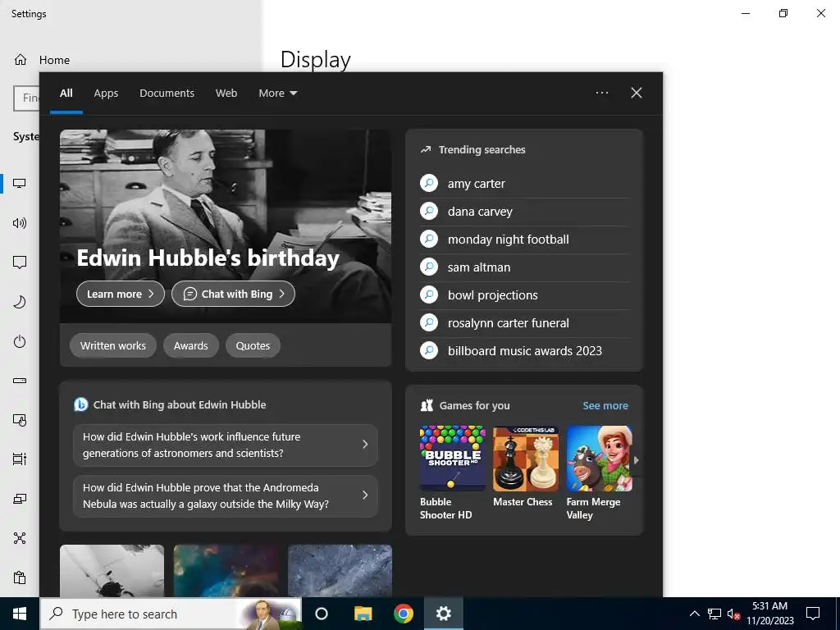Select the All search tab
840x630 pixels.
(x=66, y=94)
